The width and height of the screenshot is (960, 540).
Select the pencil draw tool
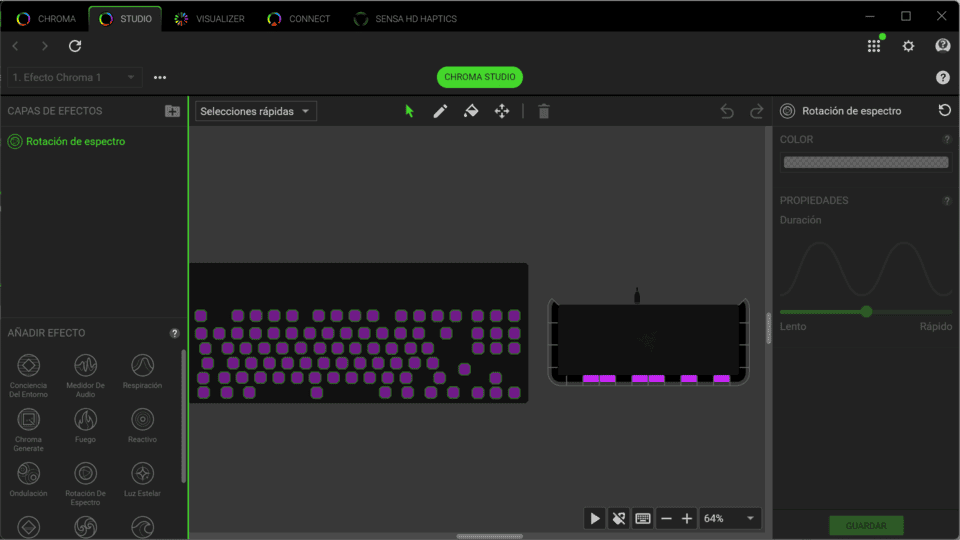440,111
